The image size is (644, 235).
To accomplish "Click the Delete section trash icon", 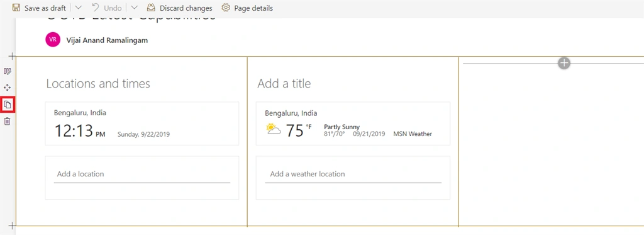I will tap(8, 121).
